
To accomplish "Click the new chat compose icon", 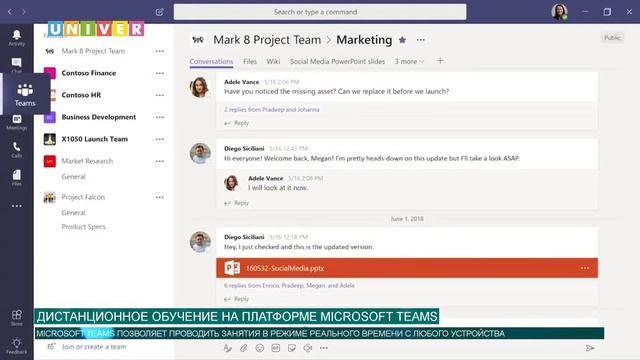I will pyautogui.click(x=160, y=12).
